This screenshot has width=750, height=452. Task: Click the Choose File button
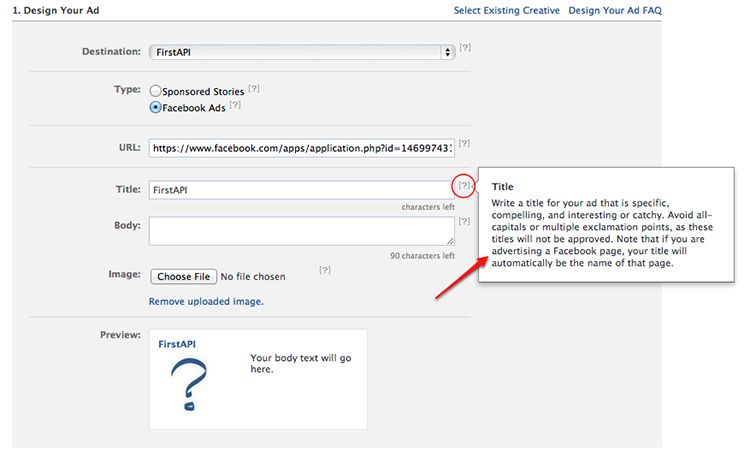[184, 276]
